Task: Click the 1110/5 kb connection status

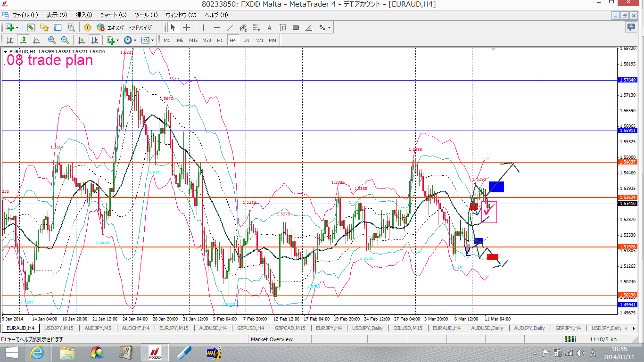Action: [603, 339]
